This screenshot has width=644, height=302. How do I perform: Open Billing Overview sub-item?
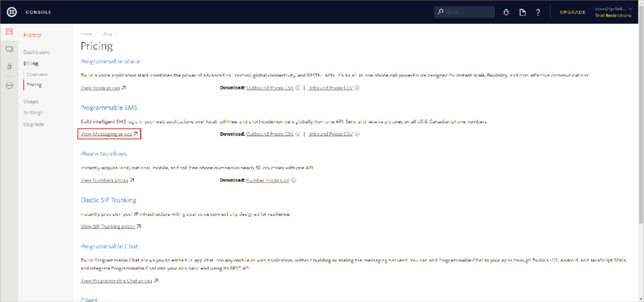point(37,75)
